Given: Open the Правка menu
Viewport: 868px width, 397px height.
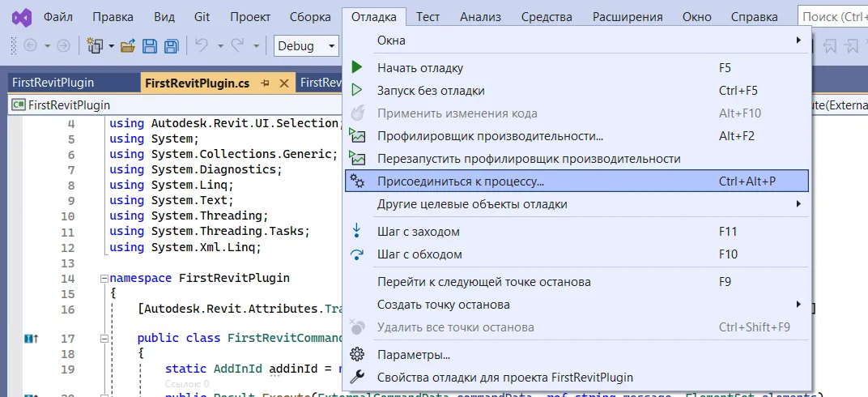Looking at the screenshot, I should [113, 17].
